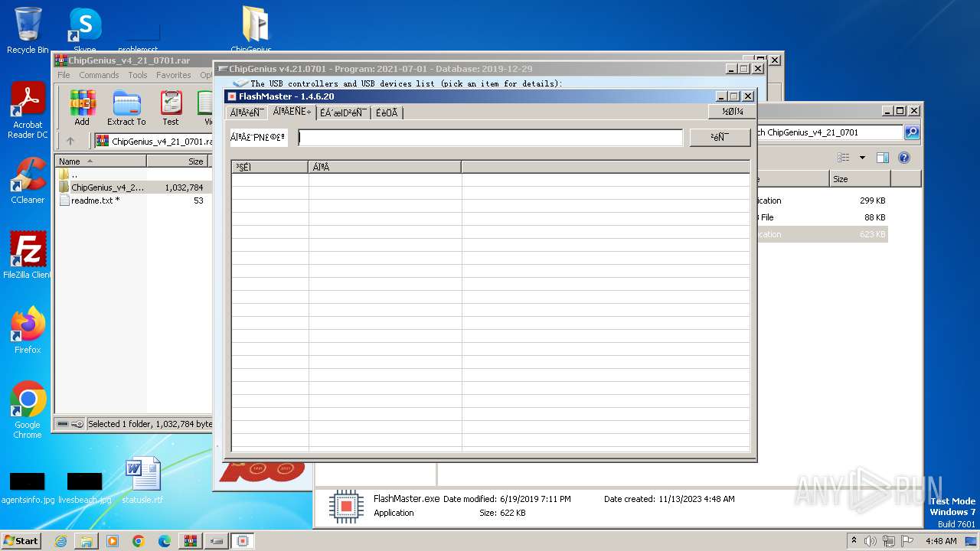Select the 88 KB file row in Explorer

coord(822,217)
